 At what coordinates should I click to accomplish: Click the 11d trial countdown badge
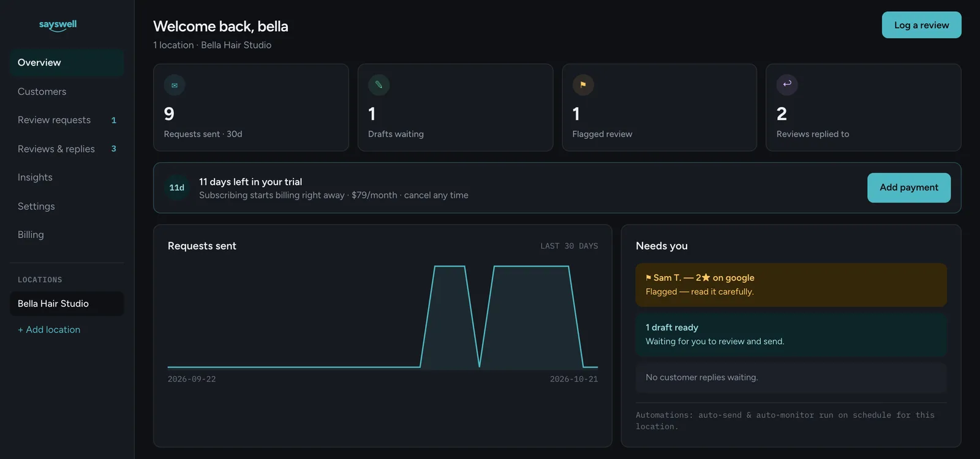177,188
